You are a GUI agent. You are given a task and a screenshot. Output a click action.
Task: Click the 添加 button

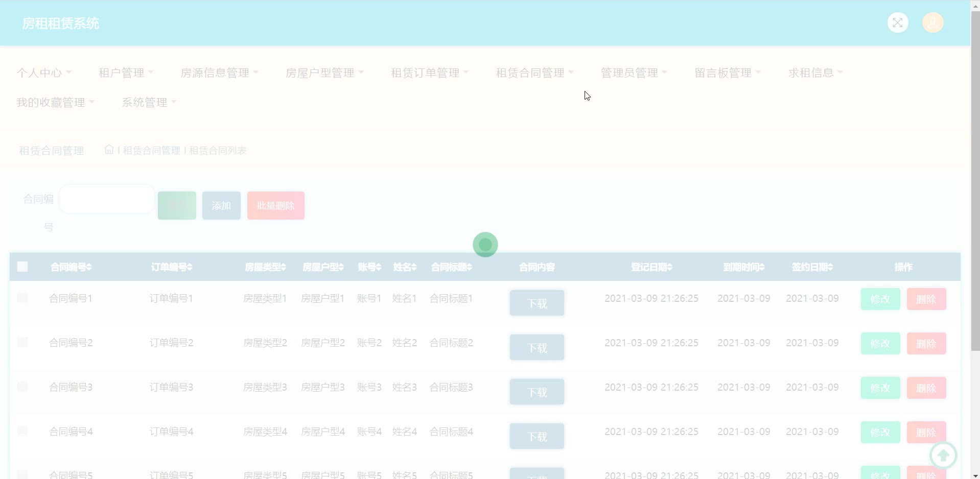pos(221,205)
